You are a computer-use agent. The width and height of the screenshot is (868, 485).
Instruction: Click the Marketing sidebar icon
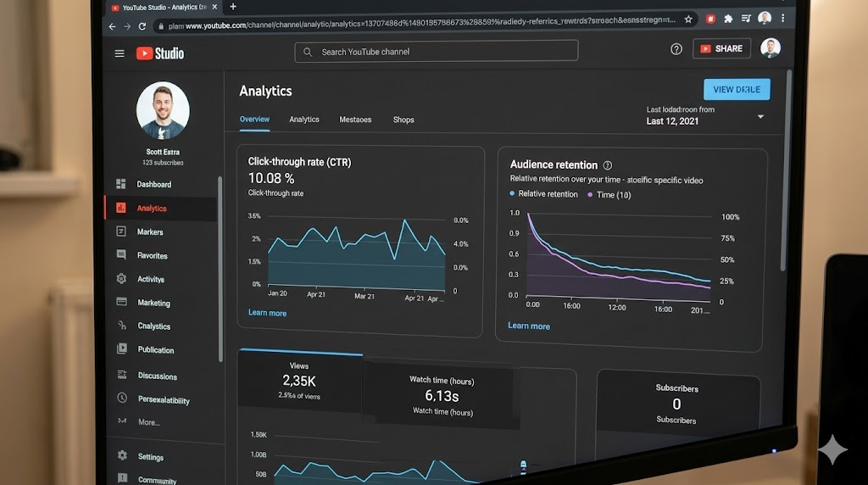coord(122,302)
